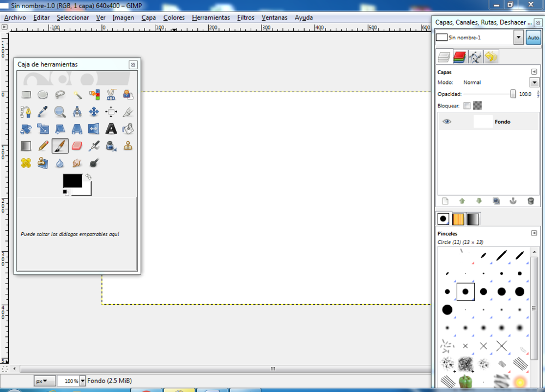545x392 pixels.
Task: Select the Ellipse Select tool
Action: point(43,95)
